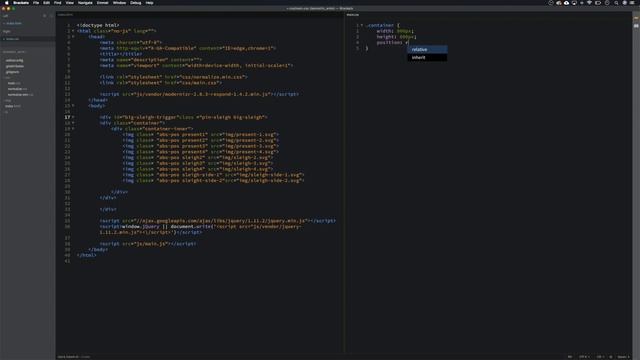Image resolution: width=640 pixels, height=360 pixels.
Task: Open the Window menu
Action: (x=119, y=3)
